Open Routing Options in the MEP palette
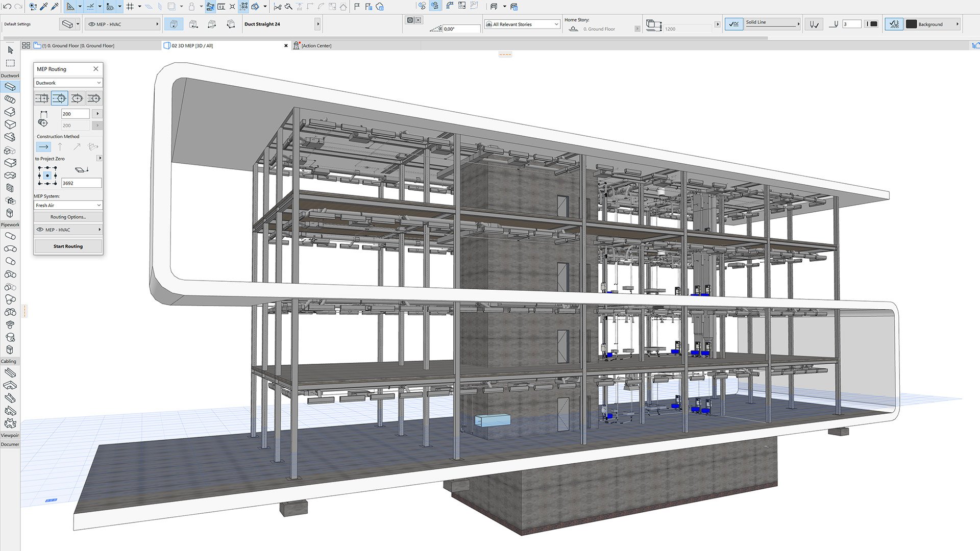 coord(67,217)
